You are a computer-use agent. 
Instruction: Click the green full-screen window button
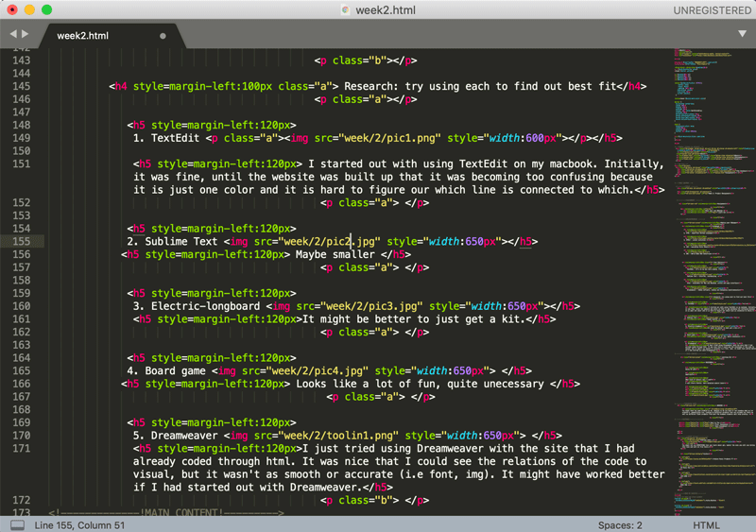click(x=46, y=9)
